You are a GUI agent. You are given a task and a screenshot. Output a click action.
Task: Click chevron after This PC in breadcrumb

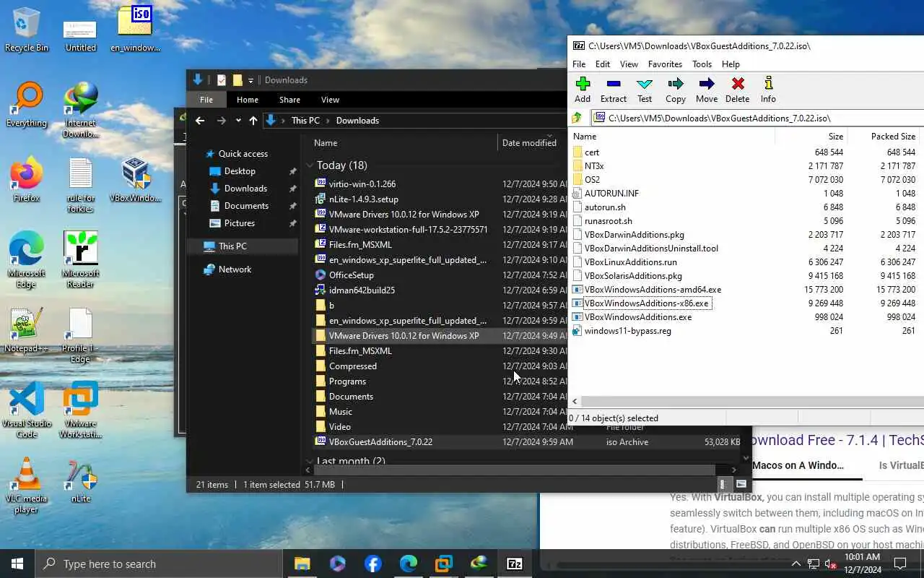pyautogui.click(x=328, y=121)
